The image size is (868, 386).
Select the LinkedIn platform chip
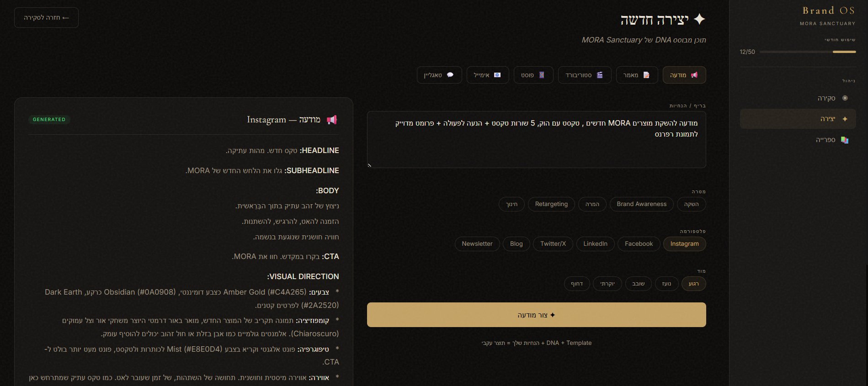595,244
